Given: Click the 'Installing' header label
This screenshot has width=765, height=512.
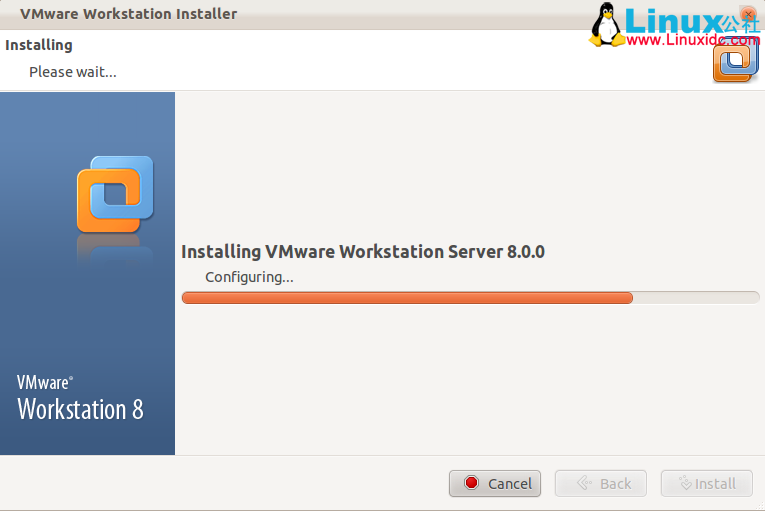Looking at the screenshot, I should pos(39,45).
